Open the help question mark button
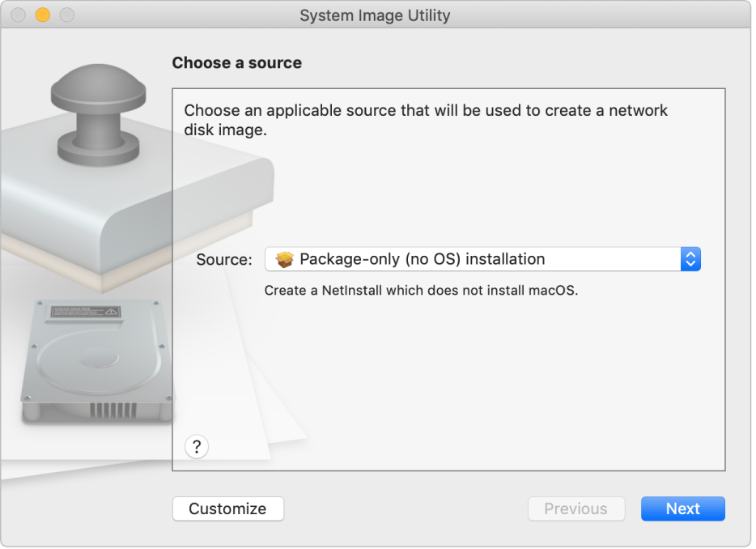This screenshot has height=549, width=756. (x=197, y=446)
